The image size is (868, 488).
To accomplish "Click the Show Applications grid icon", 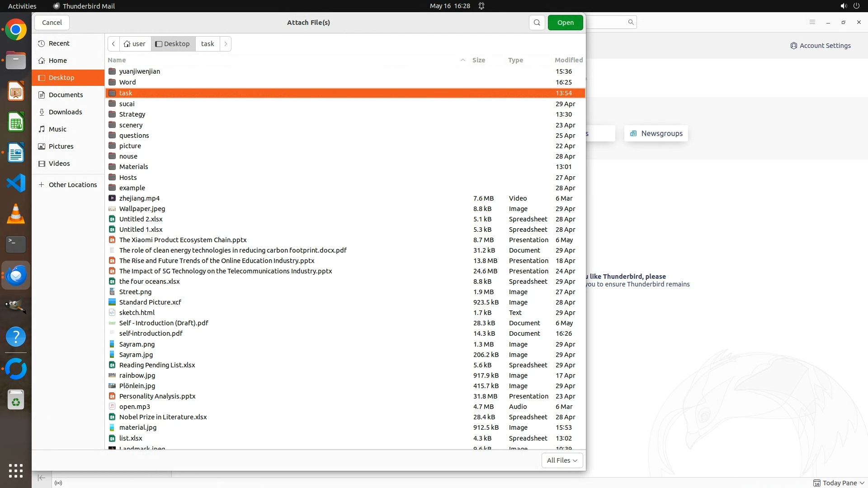I will pyautogui.click(x=16, y=470).
